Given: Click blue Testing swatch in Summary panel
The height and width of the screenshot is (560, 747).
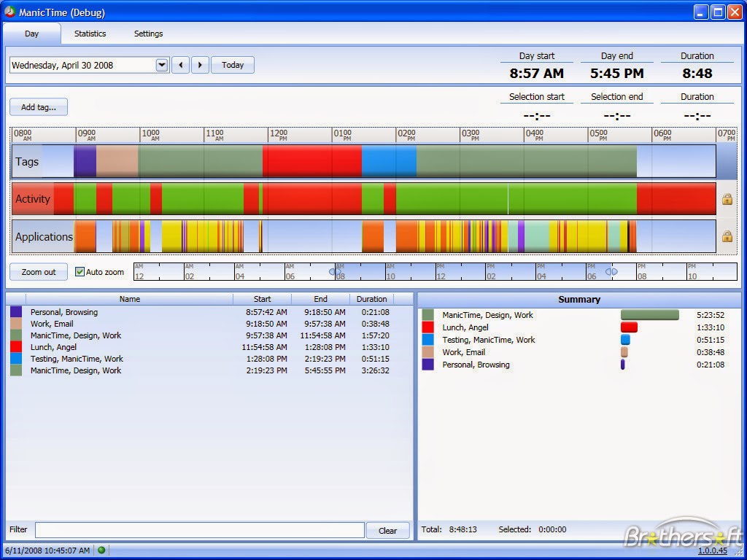Looking at the screenshot, I should [427, 340].
